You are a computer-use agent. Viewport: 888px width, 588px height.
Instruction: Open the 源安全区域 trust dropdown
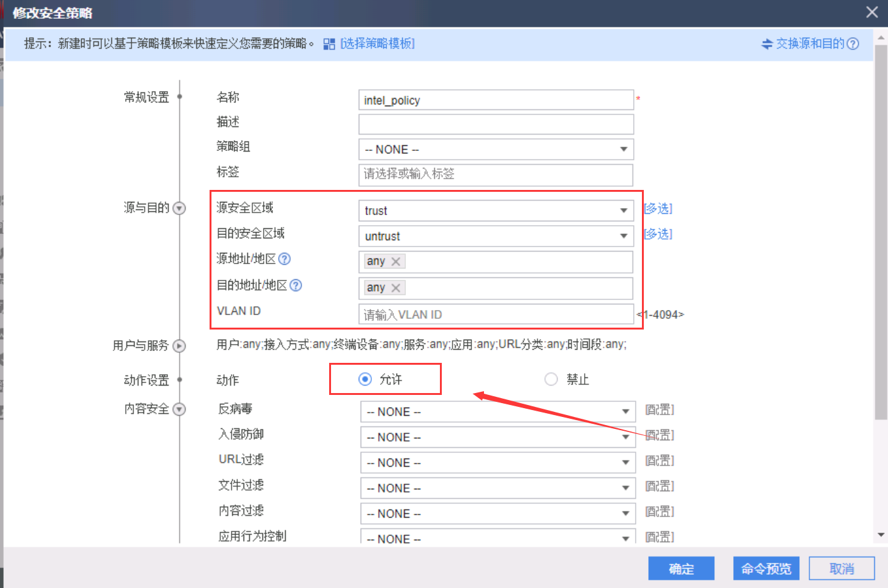(x=496, y=211)
